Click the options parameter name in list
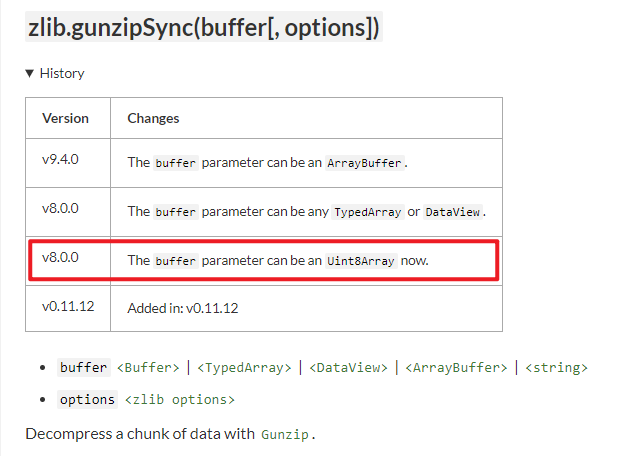 [87, 400]
